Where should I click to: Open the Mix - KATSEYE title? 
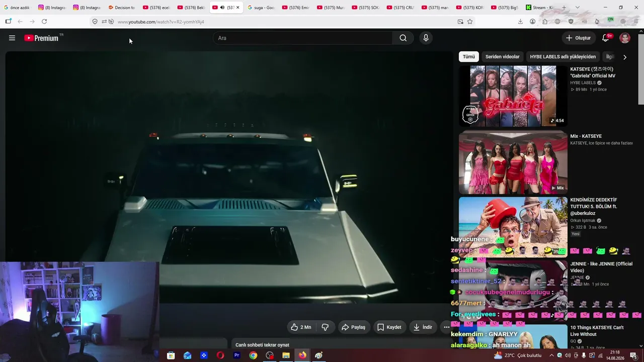[x=586, y=136]
